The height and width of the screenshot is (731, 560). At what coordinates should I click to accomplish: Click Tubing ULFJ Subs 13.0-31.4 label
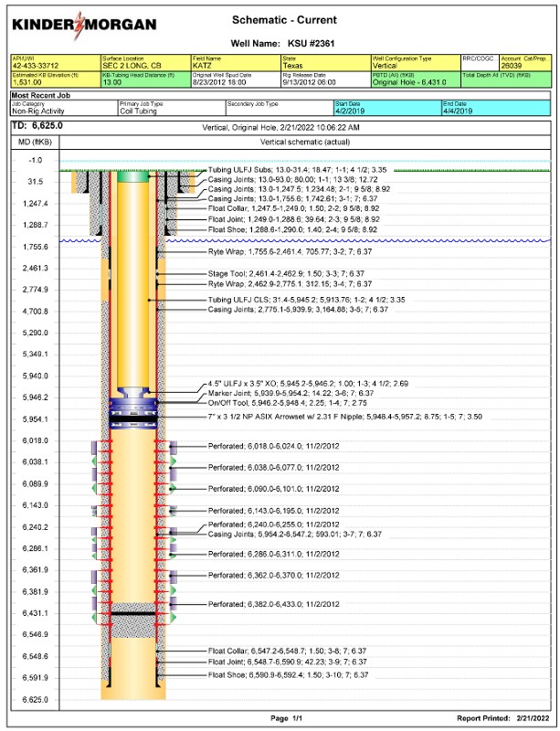tap(297, 171)
